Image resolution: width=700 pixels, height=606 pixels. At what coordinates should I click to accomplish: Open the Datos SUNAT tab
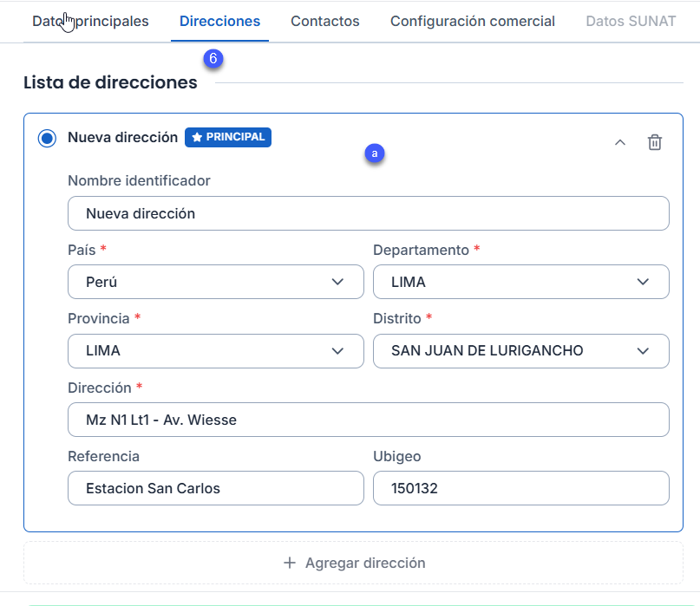tap(631, 21)
